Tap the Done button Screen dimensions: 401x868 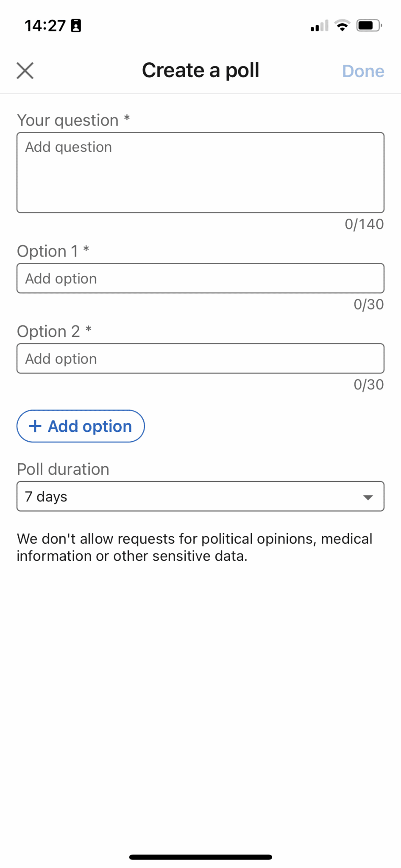[x=363, y=71]
